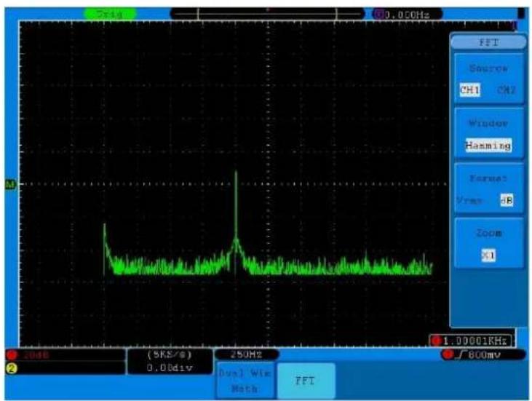Switch to the FFT tab
This screenshot has height=401, width=532.
point(306,381)
